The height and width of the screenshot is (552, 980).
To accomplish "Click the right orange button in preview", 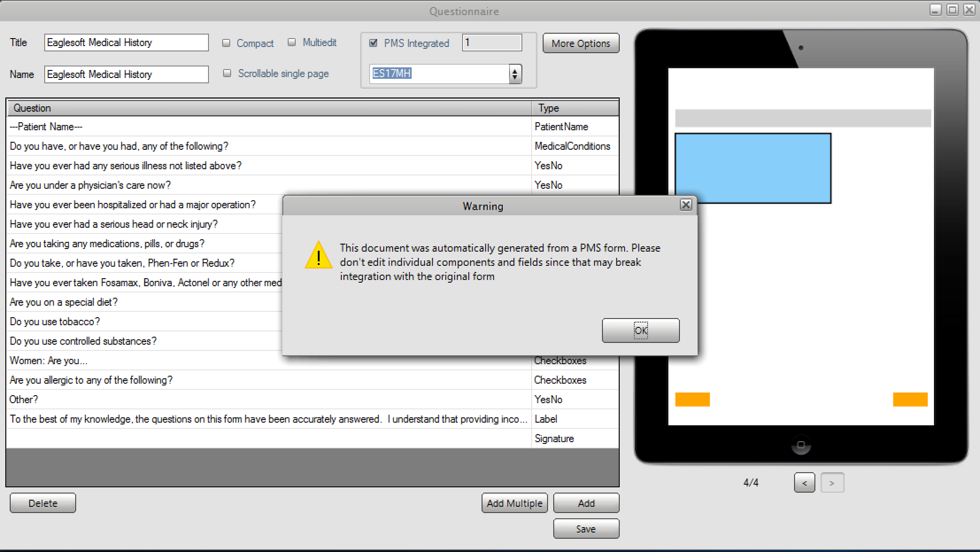I will point(910,399).
